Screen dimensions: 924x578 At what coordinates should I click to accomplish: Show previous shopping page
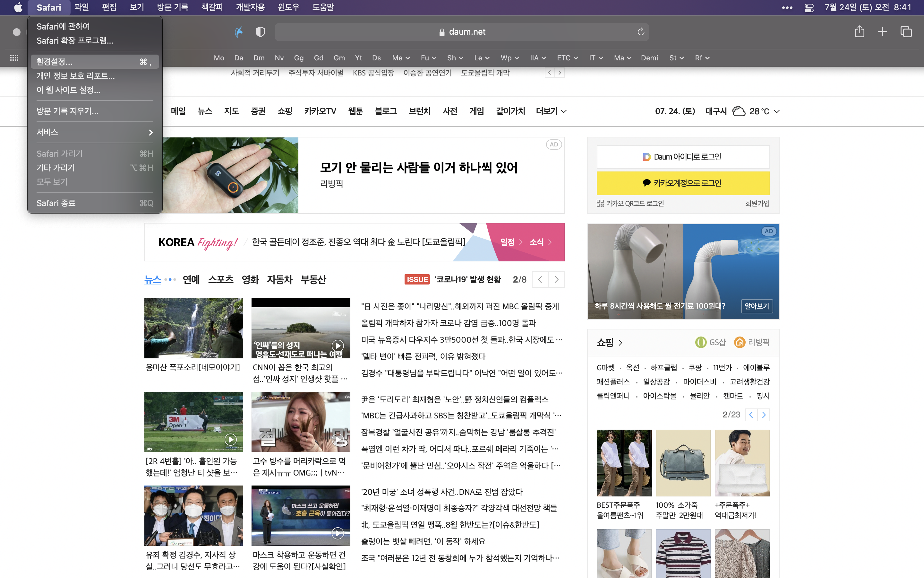[751, 415]
